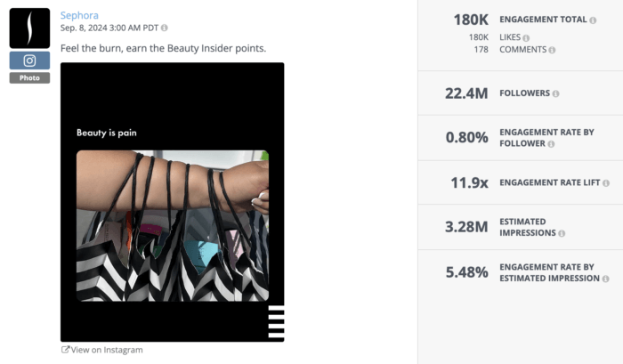
Task: Click info icon beside Engagement Rate by Estimated Impression
Action: click(x=605, y=279)
